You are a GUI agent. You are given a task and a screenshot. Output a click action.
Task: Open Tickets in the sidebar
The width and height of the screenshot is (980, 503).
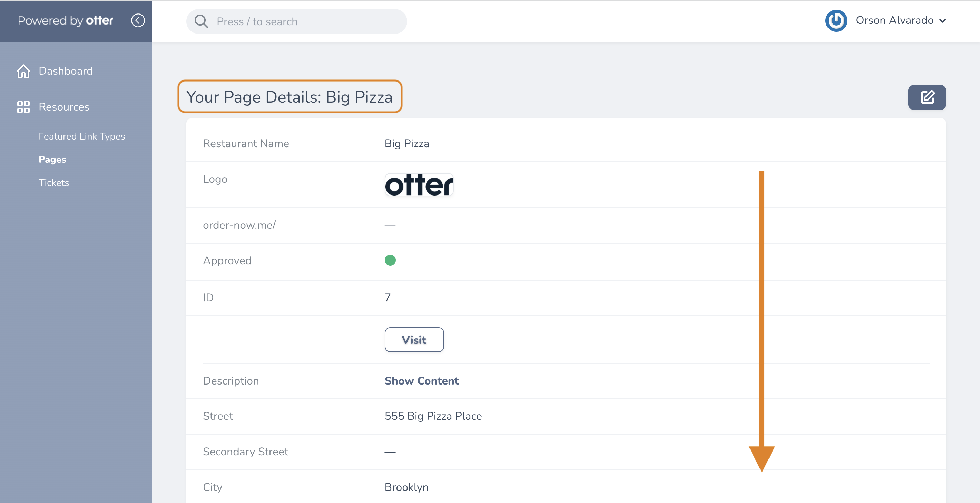click(x=53, y=183)
